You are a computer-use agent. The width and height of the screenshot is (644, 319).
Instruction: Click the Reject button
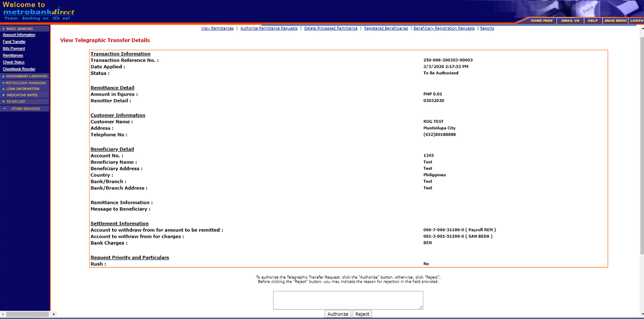tap(362, 314)
